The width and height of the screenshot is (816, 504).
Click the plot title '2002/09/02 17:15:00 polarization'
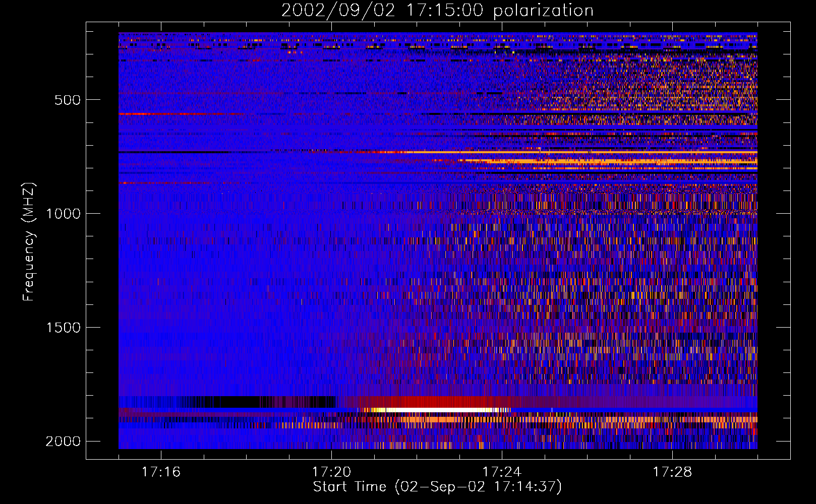tap(437, 11)
